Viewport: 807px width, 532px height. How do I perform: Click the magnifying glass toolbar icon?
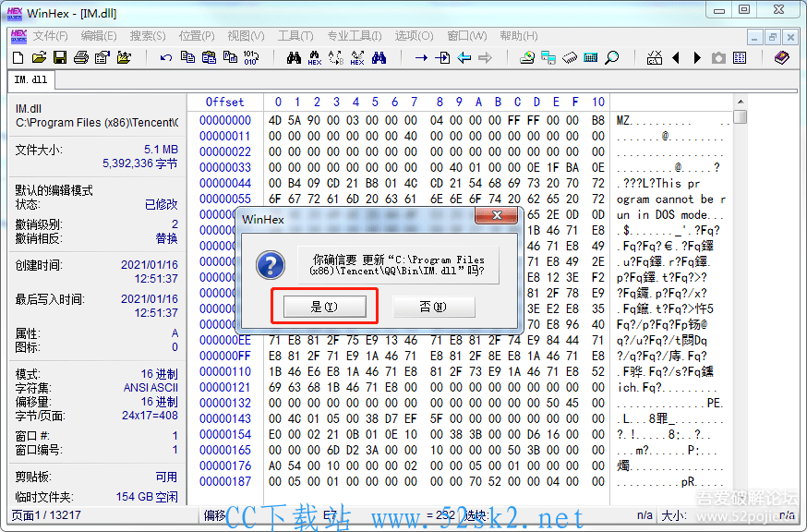pyautogui.click(x=611, y=57)
